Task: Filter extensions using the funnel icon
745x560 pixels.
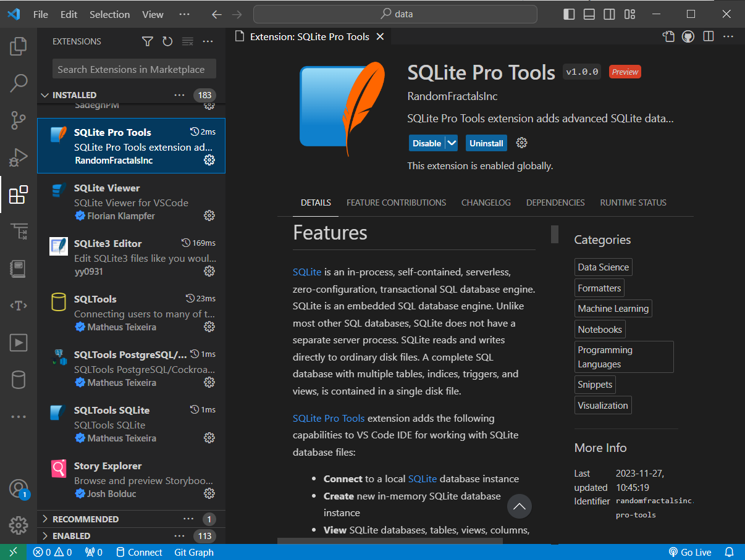Action: (x=147, y=41)
